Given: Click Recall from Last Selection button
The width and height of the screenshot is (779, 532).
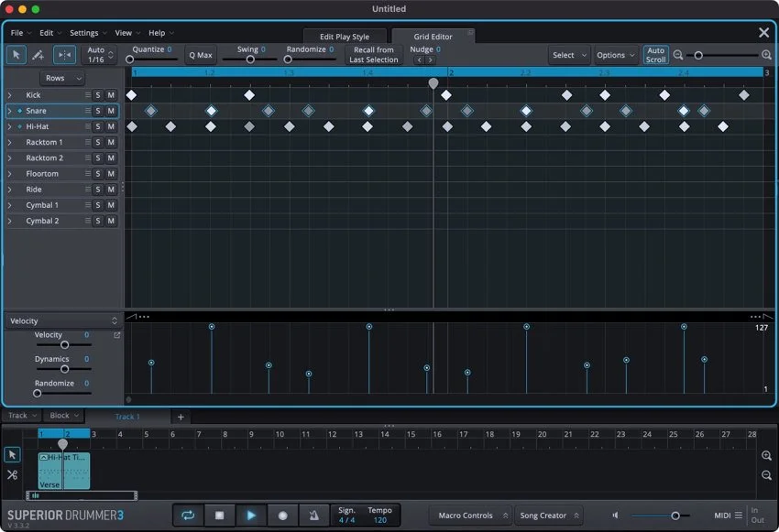Looking at the screenshot, I should tap(374, 55).
